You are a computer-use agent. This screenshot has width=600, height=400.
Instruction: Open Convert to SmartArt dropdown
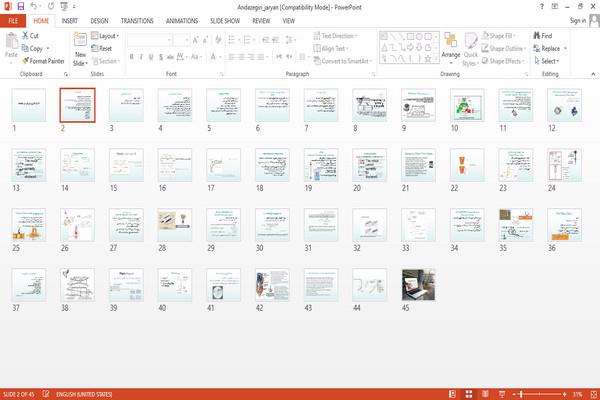coord(343,61)
